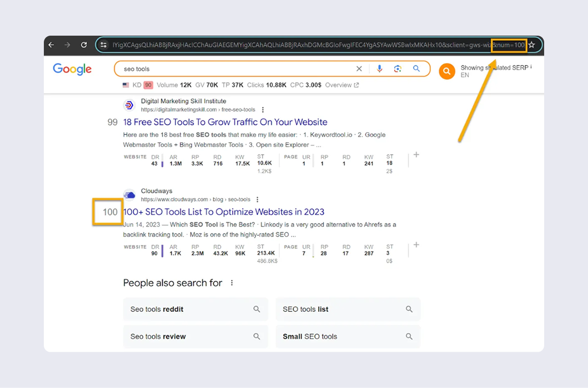Expand metrics with plus on first result
This screenshot has width=588, height=388.
tap(416, 155)
